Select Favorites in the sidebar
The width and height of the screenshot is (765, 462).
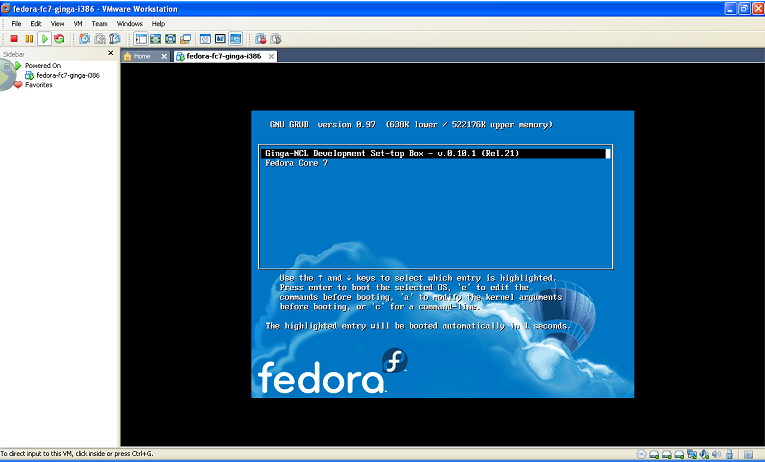(x=39, y=85)
